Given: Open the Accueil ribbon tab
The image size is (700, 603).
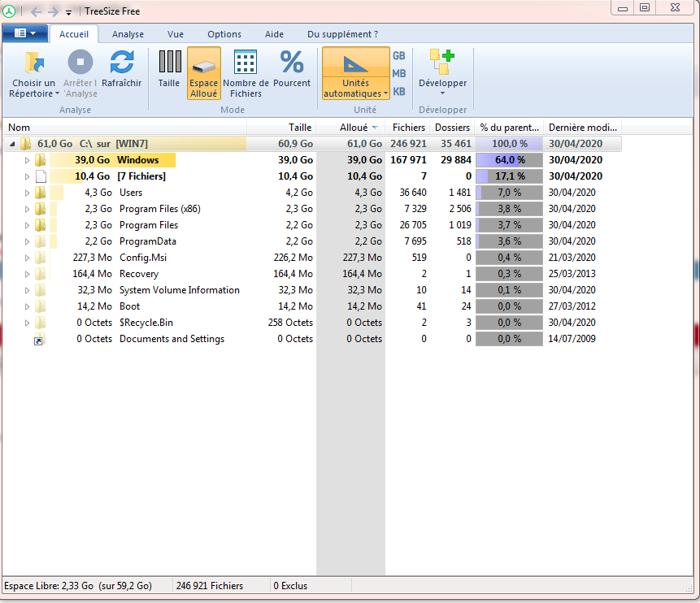Looking at the screenshot, I should click(x=74, y=34).
